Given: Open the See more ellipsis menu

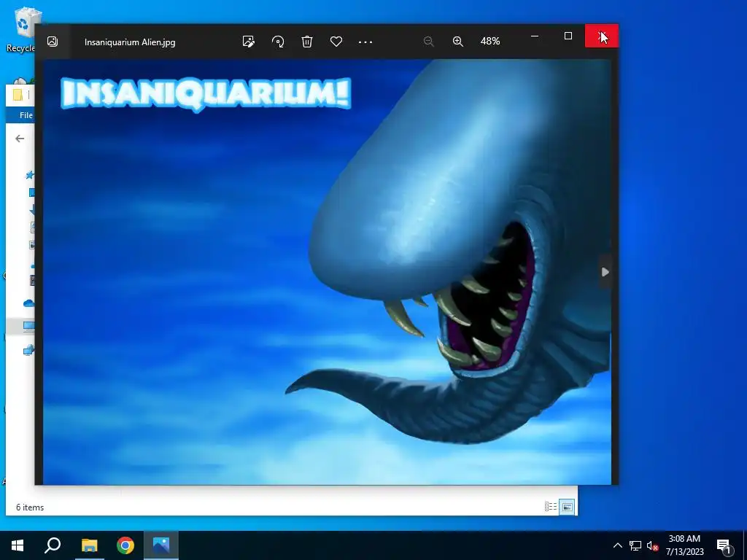Looking at the screenshot, I should [365, 42].
